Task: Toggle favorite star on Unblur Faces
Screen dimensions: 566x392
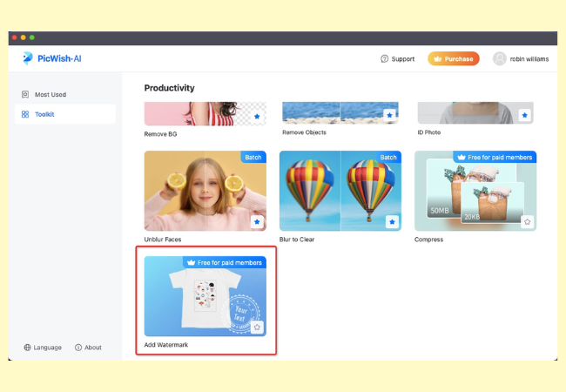Action: pyautogui.click(x=257, y=222)
